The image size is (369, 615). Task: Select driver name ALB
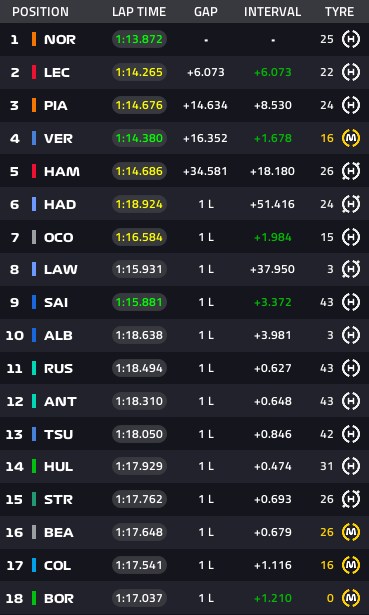pyautogui.click(x=58, y=336)
